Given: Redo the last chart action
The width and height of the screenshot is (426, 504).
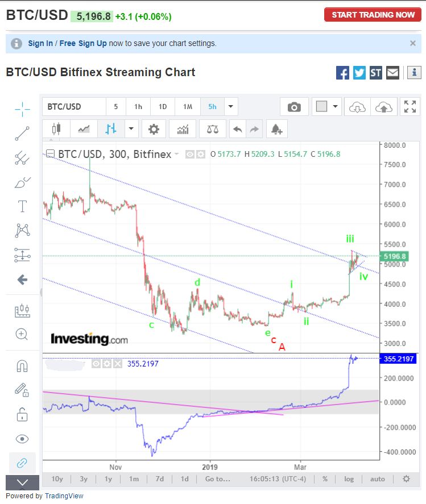Looking at the screenshot, I should [254, 129].
